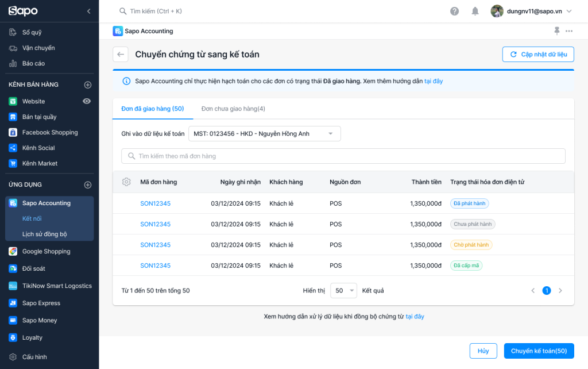Switch to Đơn chưa giao hàng(4) tab
The width and height of the screenshot is (588, 369).
233,109
